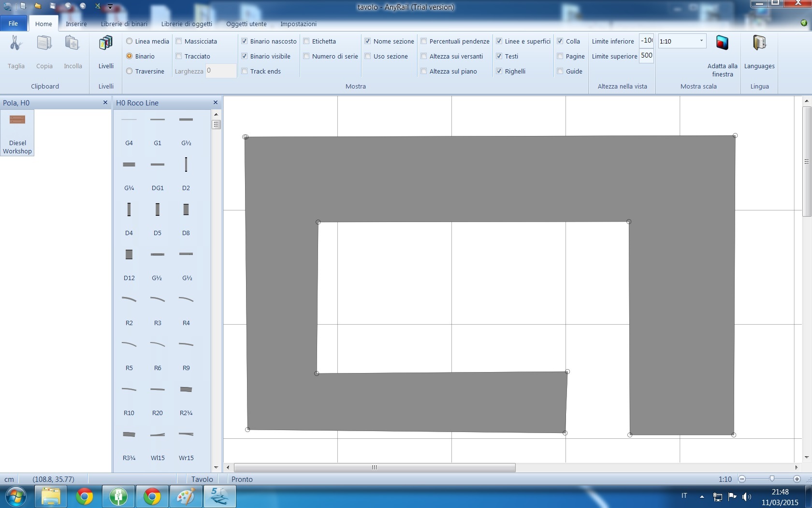Select the R20 curved track

click(158, 400)
